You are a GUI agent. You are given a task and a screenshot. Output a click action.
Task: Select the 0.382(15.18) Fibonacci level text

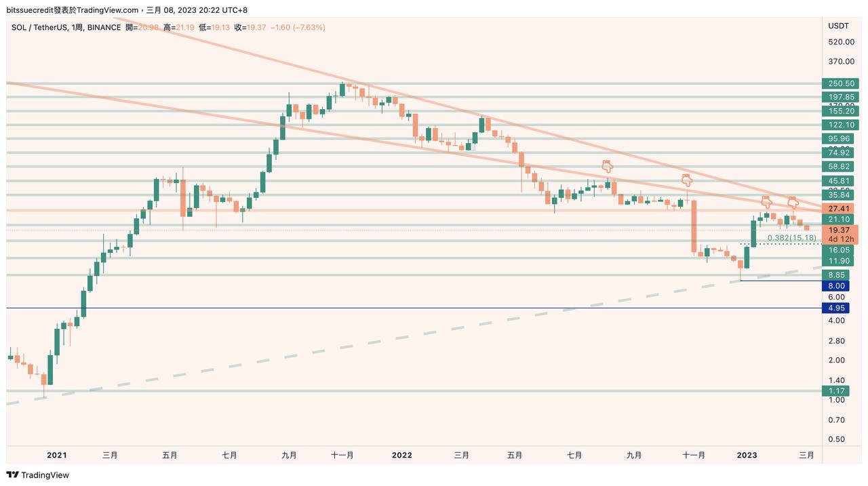click(x=791, y=238)
